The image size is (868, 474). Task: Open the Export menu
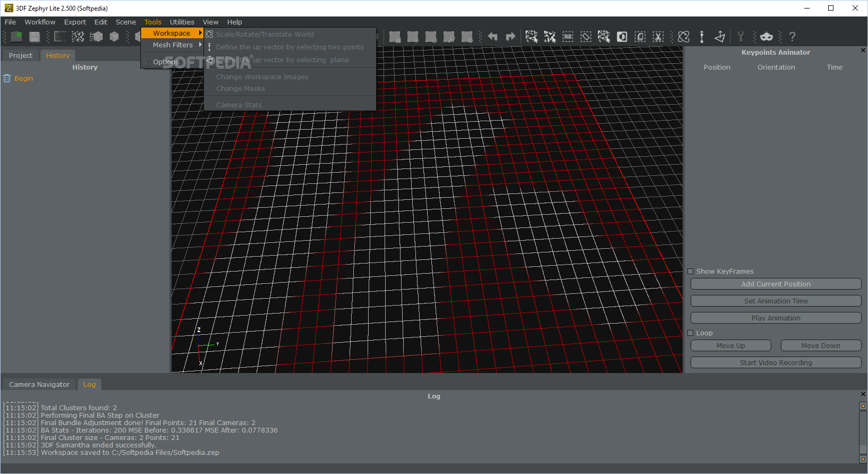pyautogui.click(x=75, y=22)
